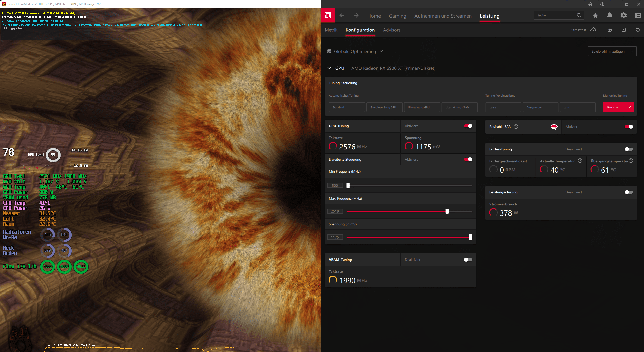Image resolution: width=644 pixels, height=352 pixels.
Task: Click the search magnifier icon
Action: click(x=579, y=15)
